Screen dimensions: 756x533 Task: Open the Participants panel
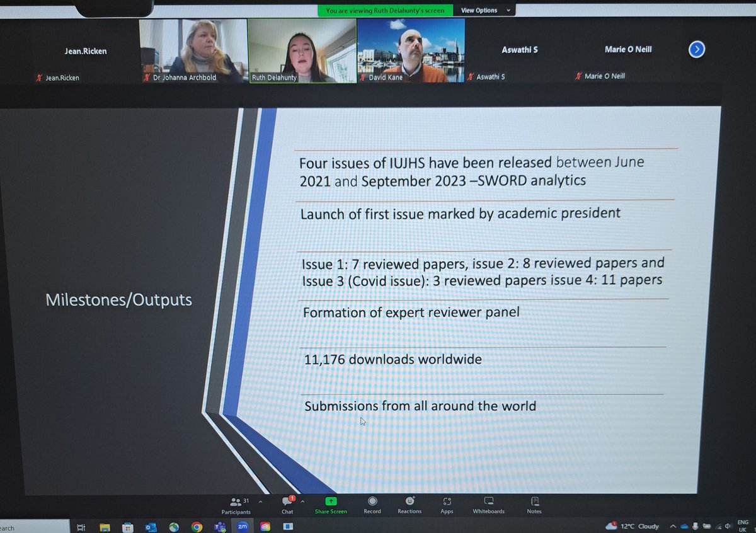click(236, 505)
